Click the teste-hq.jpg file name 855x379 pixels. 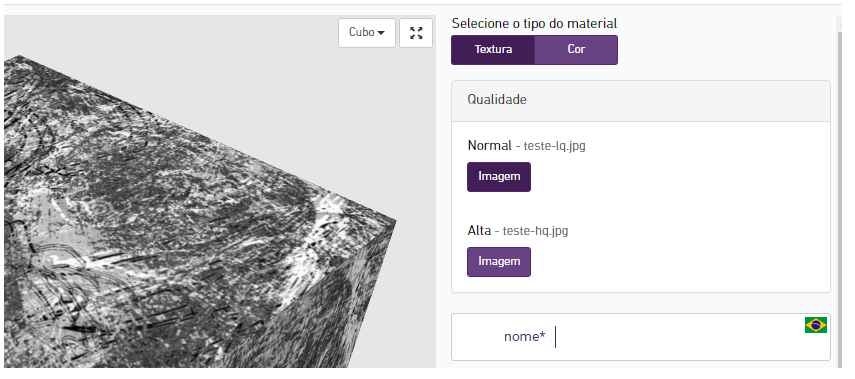coord(535,231)
